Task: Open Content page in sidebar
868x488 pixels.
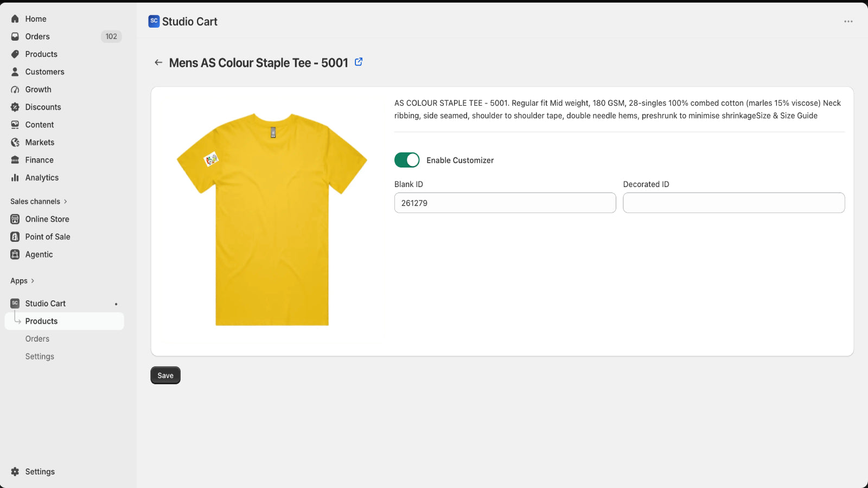Action: pyautogui.click(x=40, y=125)
